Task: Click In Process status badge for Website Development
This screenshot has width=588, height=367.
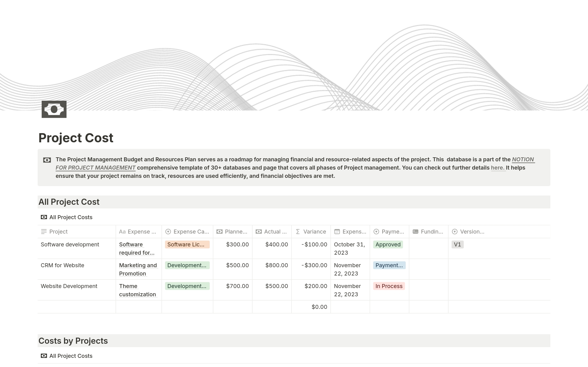Action: [388, 286]
